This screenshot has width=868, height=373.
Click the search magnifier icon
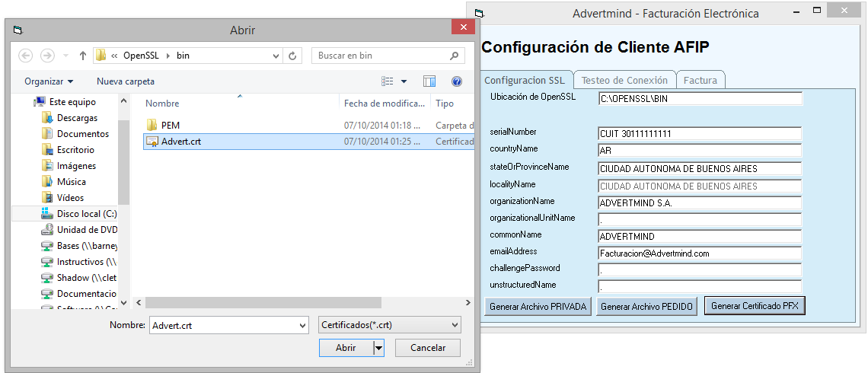(x=454, y=56)
